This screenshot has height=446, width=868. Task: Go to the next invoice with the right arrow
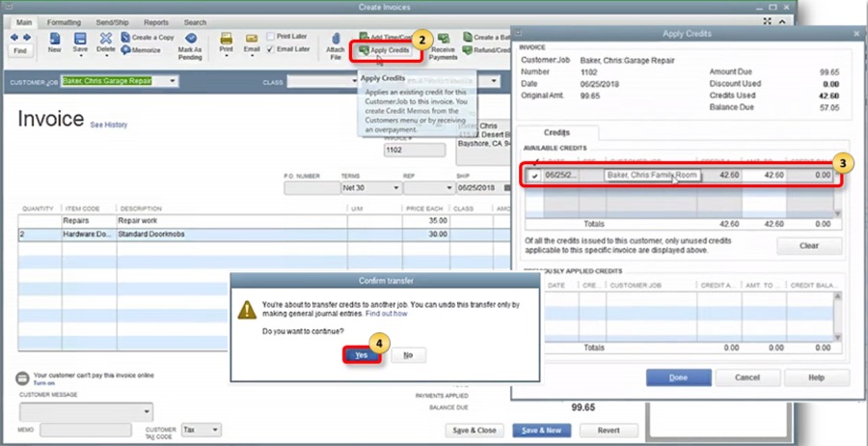[27, 37]
